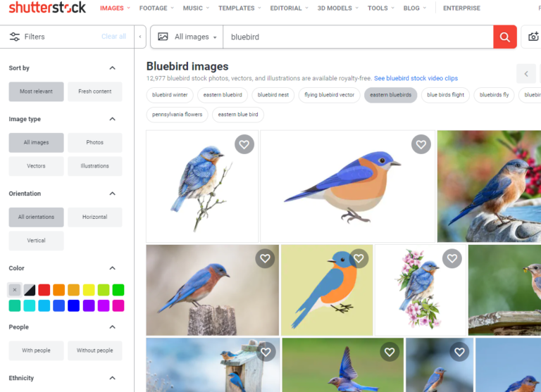Collapse the Image type section
Screen dimensions: 541x392
coord(113,119)
